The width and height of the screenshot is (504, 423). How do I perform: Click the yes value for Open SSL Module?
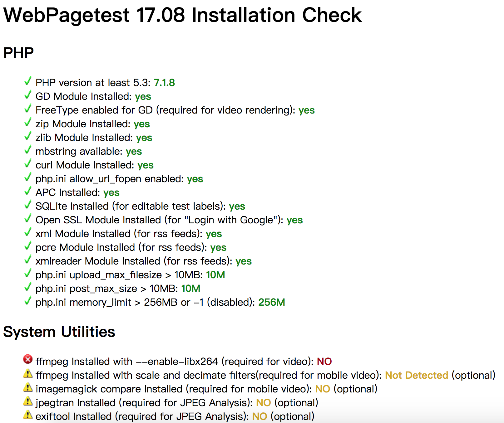point(295,220)
